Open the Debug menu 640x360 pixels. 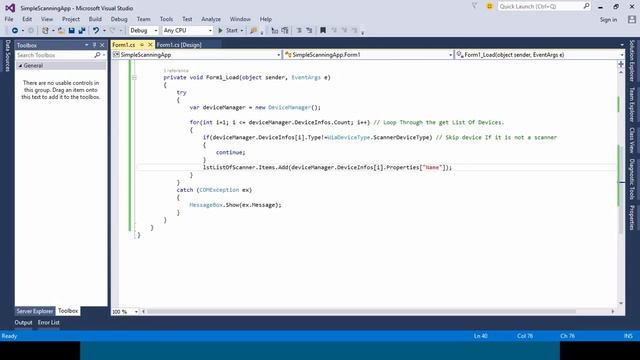click(x=119, y=19)
